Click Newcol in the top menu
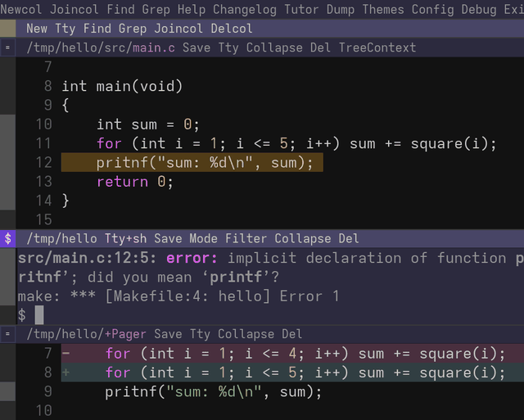The image size is (524, 420). coord(21,9)
